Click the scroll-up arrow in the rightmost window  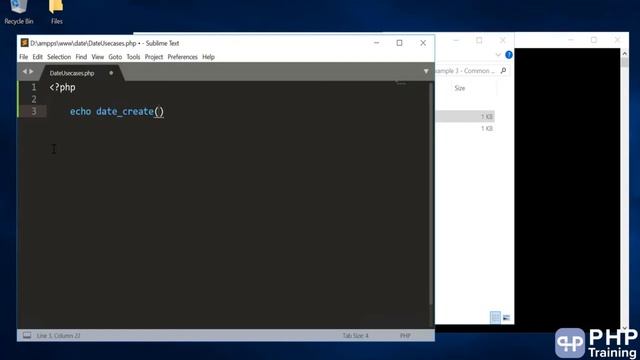(x=624, y=53)
